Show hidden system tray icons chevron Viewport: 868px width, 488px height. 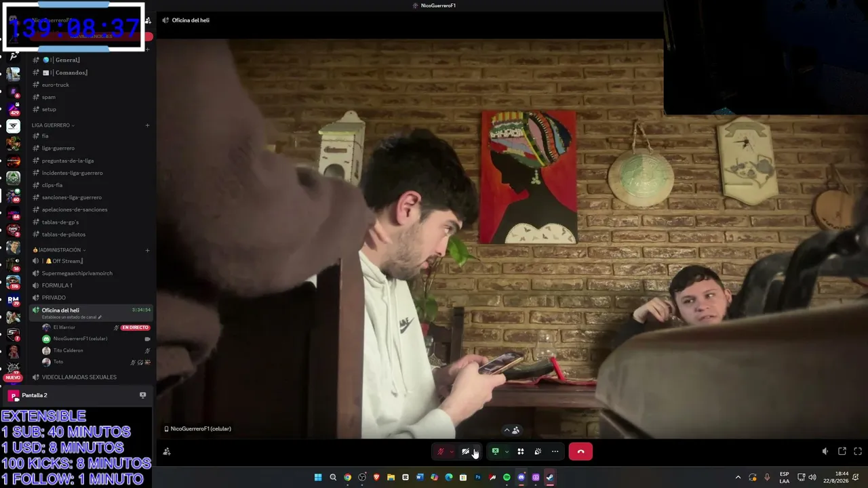click(738, 477)
